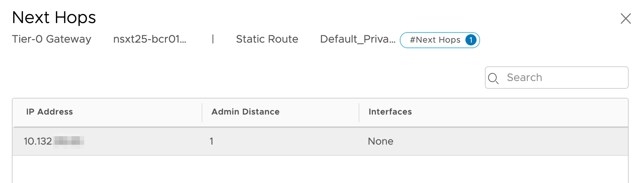Viewport: 644px width, 183px height.
Task: Click the nsxt25-bcr01 gateway name
Action: pyautogui.click(x=150, y=39)
